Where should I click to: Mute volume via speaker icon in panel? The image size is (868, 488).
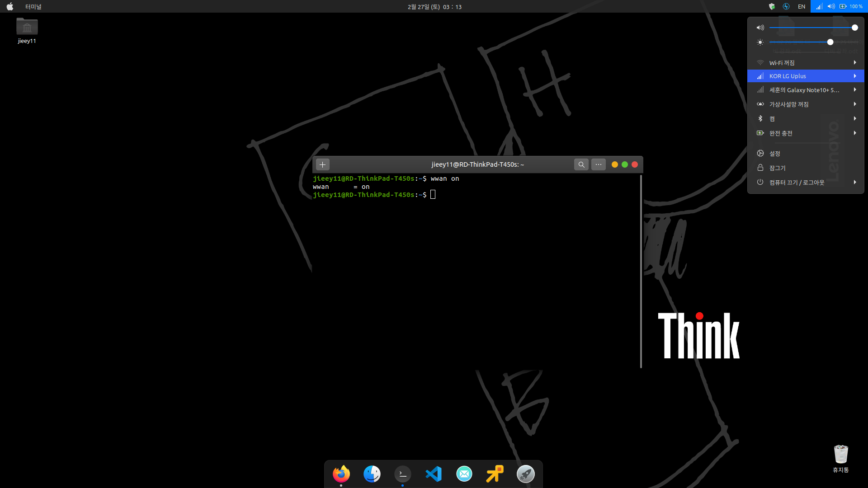pyautogui.click(x=760, y=28)
